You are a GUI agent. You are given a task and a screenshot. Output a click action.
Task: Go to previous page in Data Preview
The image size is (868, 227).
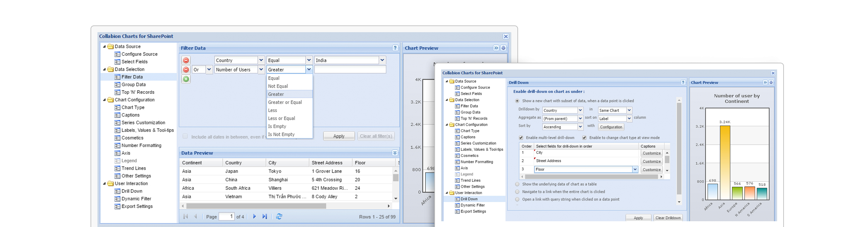point(196,216)
